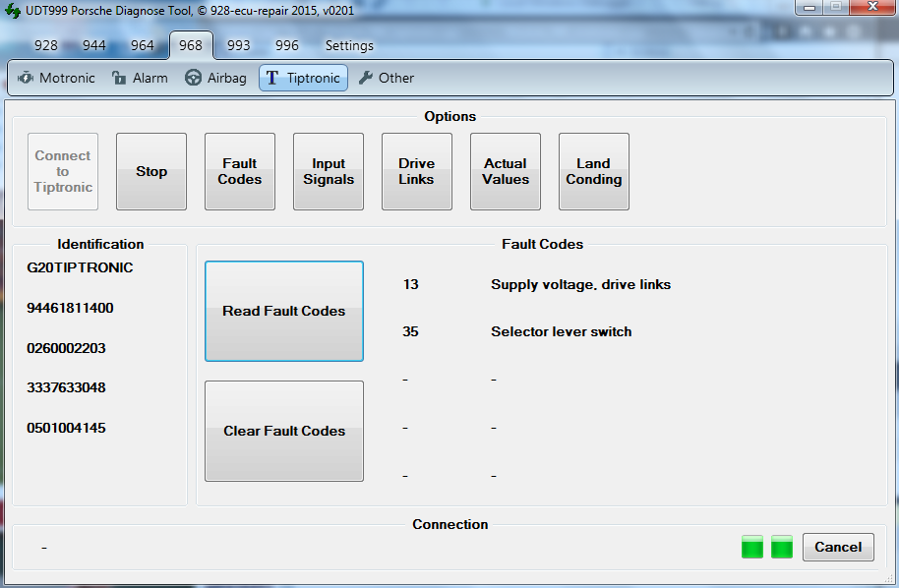The image size is (899, 588).
Task: Switch to the 928 model tab
Action: click(46, 45)
